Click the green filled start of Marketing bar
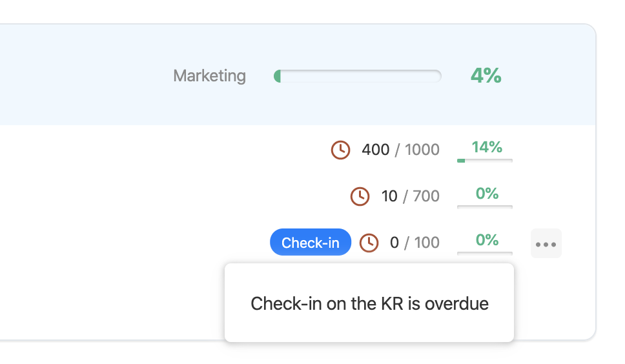The width and height of the screenshot is (625, 364). [x=277, y=76]
